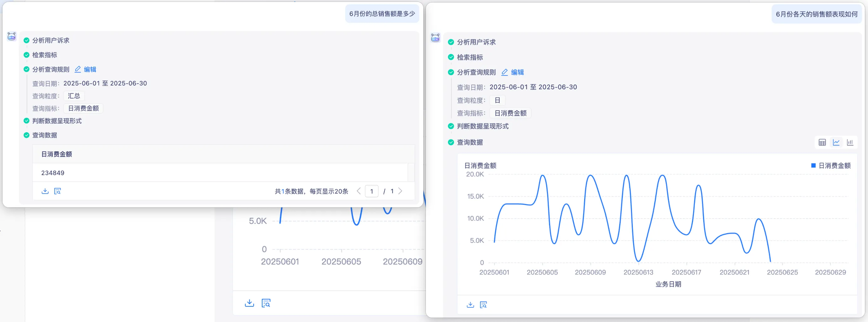The height and width of the screenshot is (322, 868).
Task: Go to previous page in table pagination
Action: 358,191
